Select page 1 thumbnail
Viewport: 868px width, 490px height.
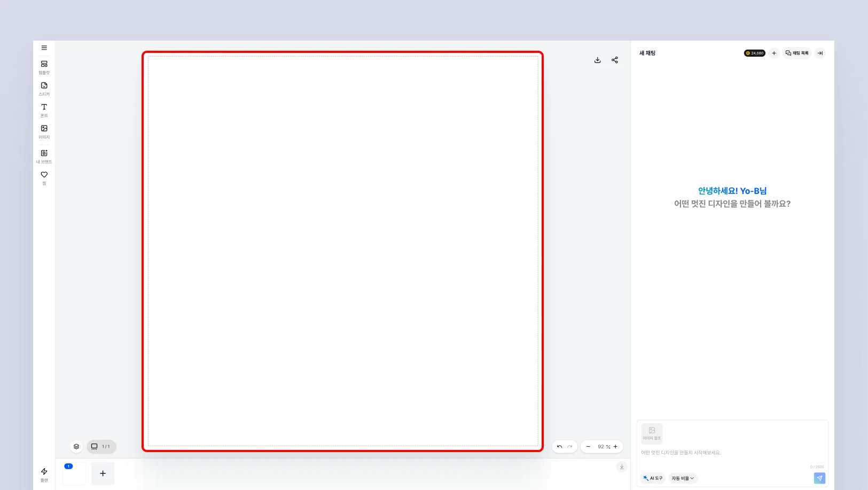pos(74,473)
